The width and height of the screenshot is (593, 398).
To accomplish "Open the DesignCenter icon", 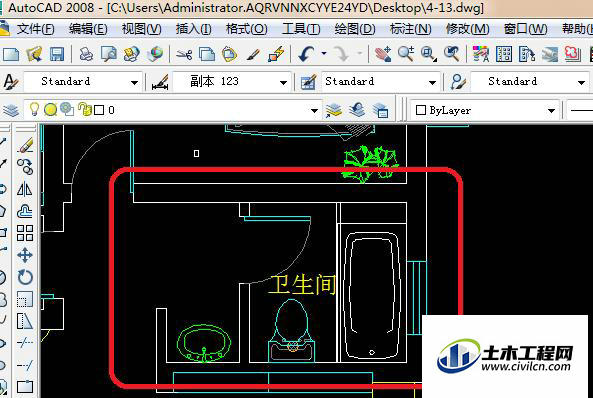I will tap(504, 54).
